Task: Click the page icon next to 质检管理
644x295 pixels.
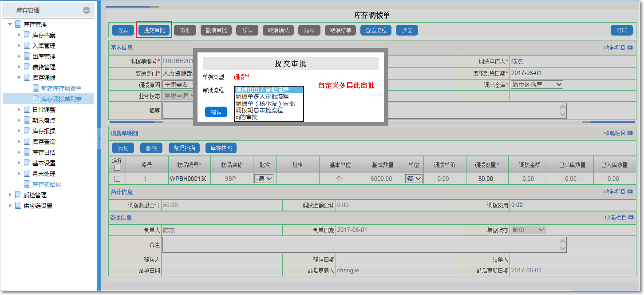Action: (18, 195)
